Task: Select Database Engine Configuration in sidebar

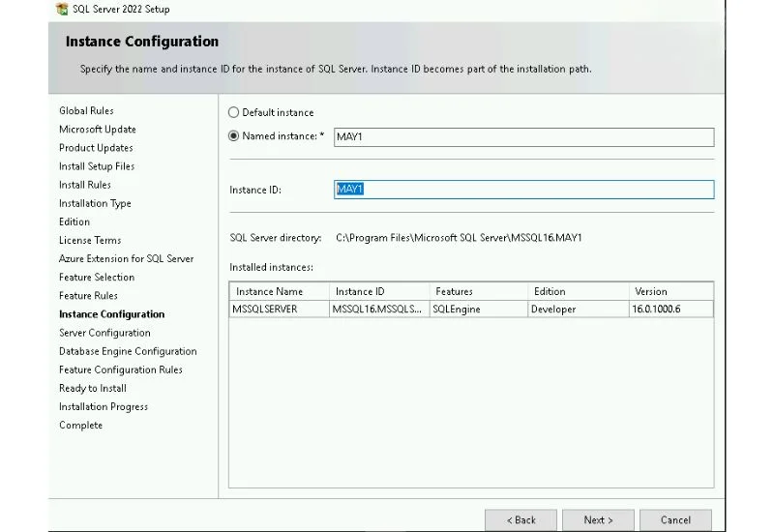Action: (128, 351)
